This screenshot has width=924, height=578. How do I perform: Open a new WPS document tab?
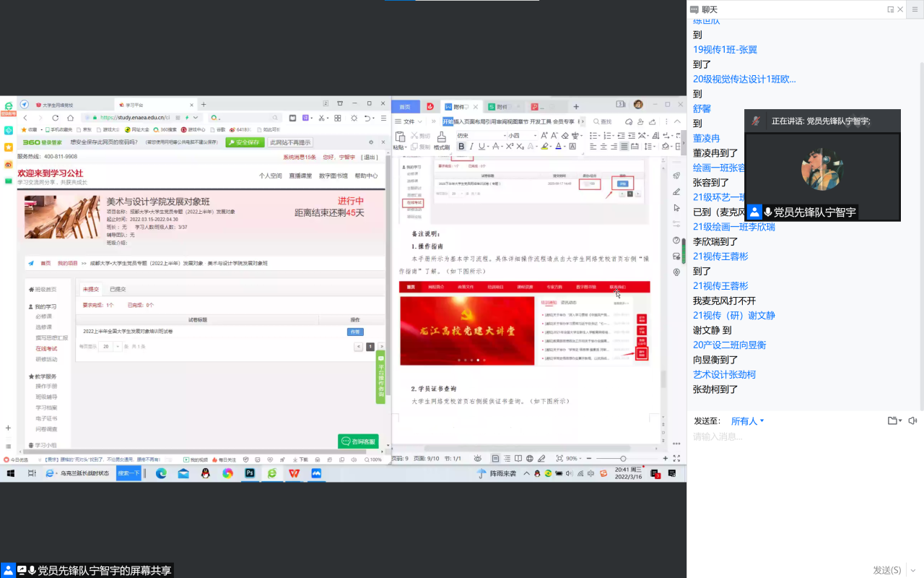point(576,106)
